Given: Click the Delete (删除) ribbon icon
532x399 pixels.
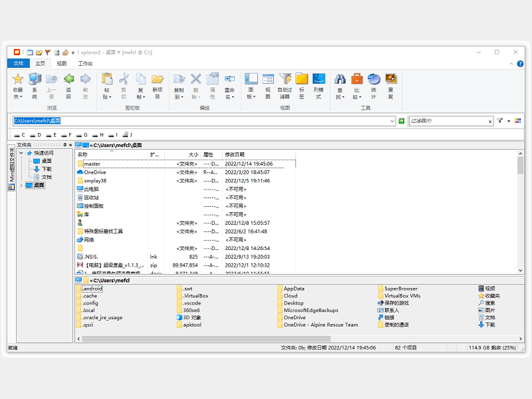Looking at the screenshot, I should (196, 80).
